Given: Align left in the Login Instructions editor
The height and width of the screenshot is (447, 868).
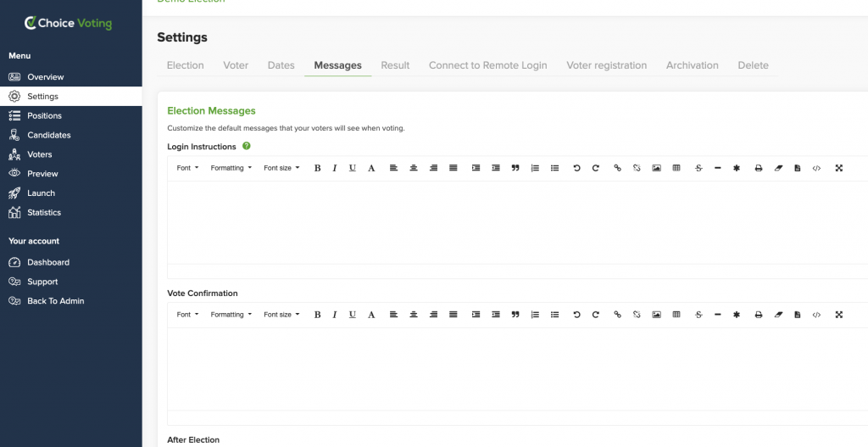Looking at the screenshot, I should click(393, 168).
